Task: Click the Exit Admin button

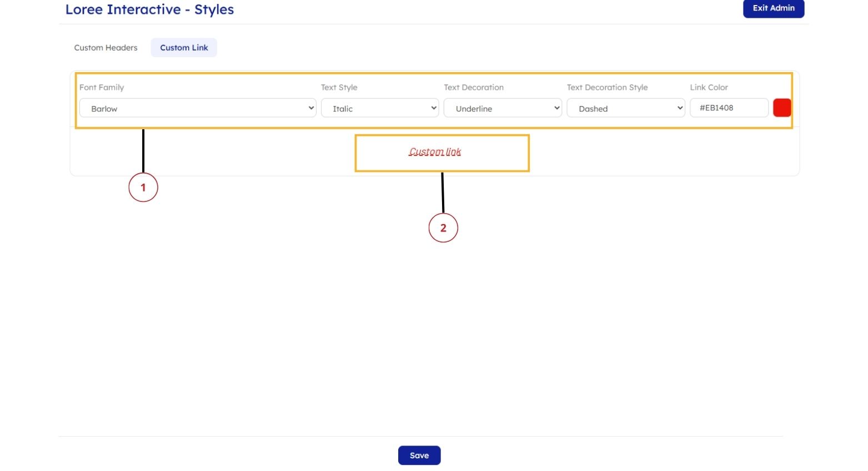Action: (x=773, y=8)
